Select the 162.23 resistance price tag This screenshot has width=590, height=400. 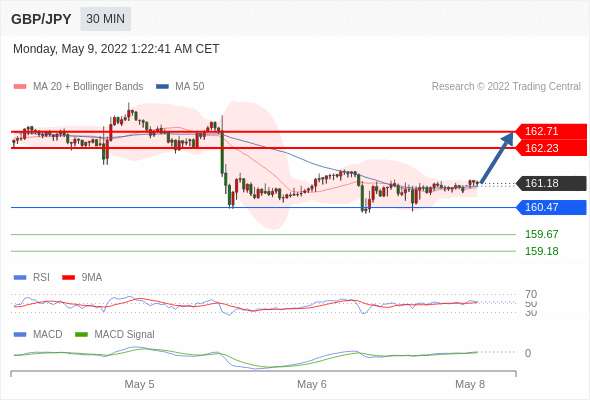coord(551,148)
